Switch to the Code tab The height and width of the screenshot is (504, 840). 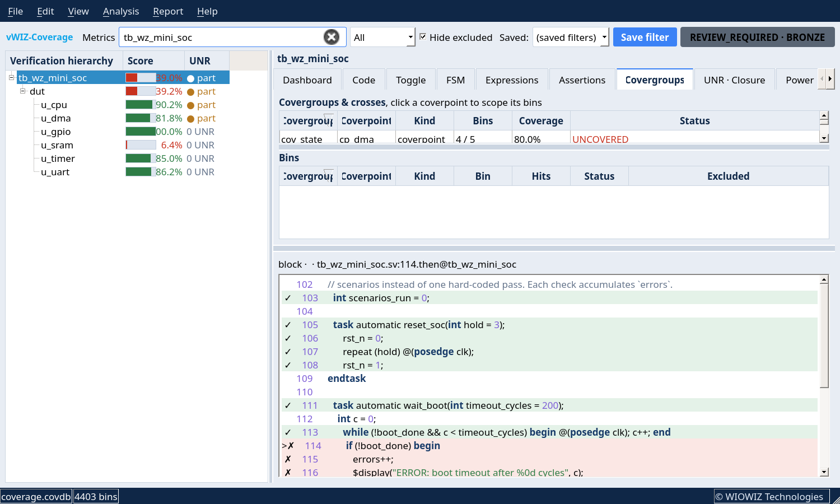pyautogui.click(x=364, y=80)
